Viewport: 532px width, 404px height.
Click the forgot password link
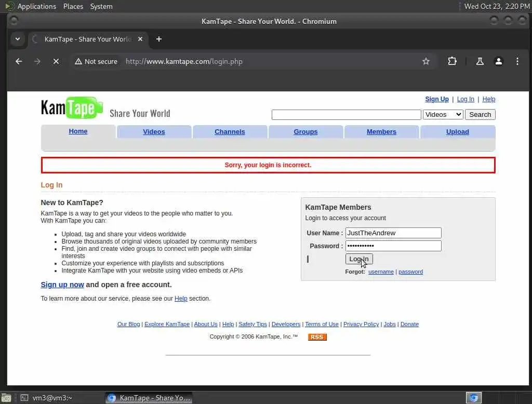pos(410,272)
